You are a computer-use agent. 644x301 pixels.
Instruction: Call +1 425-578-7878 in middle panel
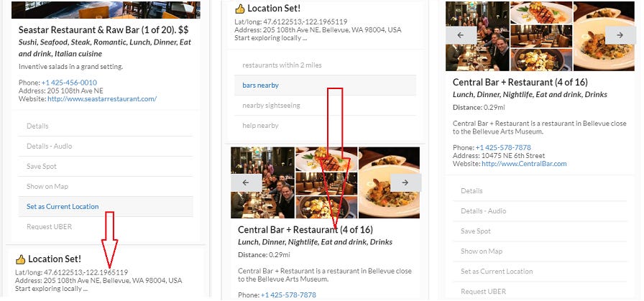pos(288,295)
